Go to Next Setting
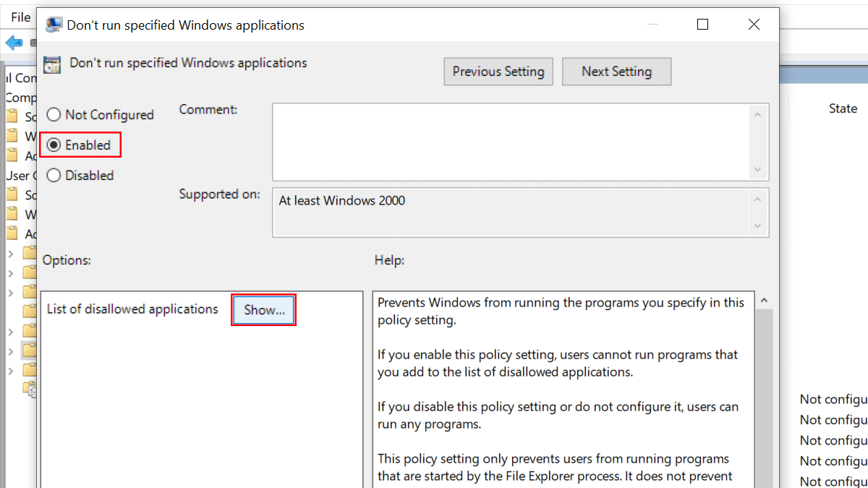This screenshot has height=488, width=868. coord(616,72)
